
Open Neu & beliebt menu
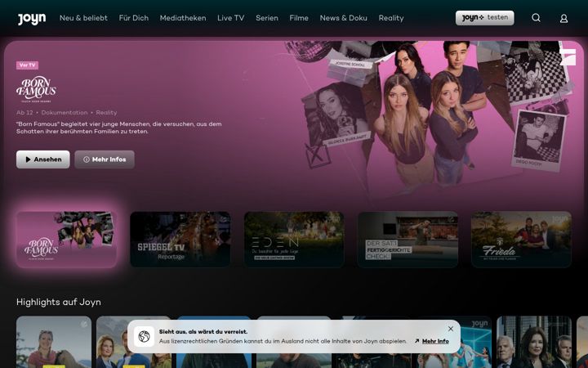(x=83, y=18)
